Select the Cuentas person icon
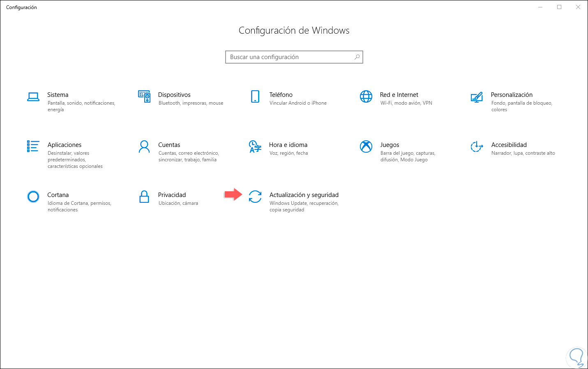Screen dimensions: 588x369 coord(144,147)
